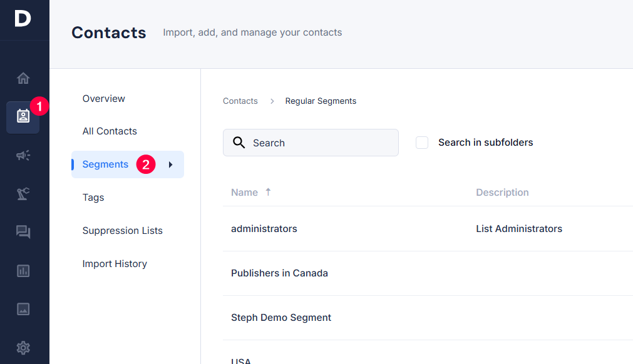Enable Search in subfolders checkbox
633x364 pixels.
(x=422, y=143)
